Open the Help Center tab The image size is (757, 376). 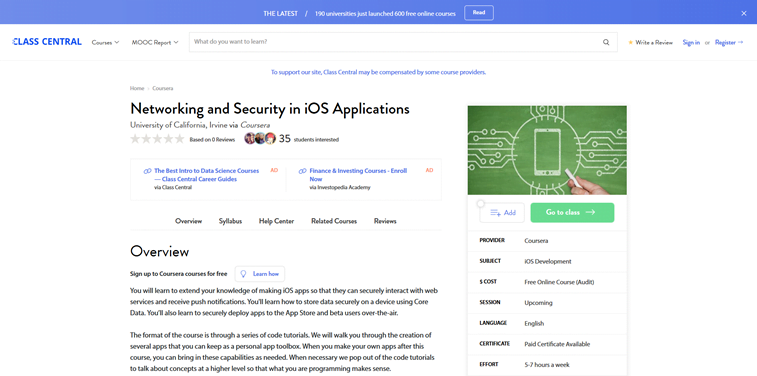coord(276,221)
